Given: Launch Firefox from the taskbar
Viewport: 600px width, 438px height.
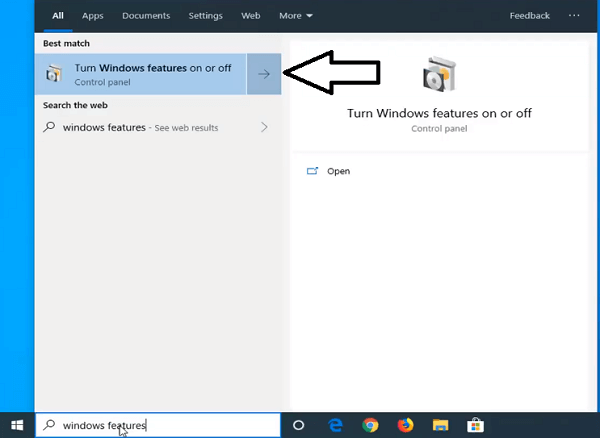Looking at the screenshot, I should pos(405,425).
